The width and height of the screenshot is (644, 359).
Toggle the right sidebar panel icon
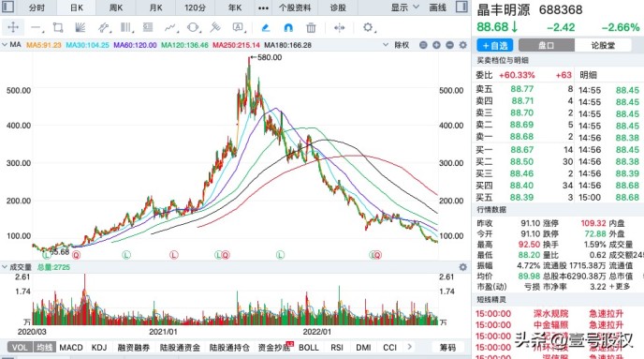(x=461, y=7)
